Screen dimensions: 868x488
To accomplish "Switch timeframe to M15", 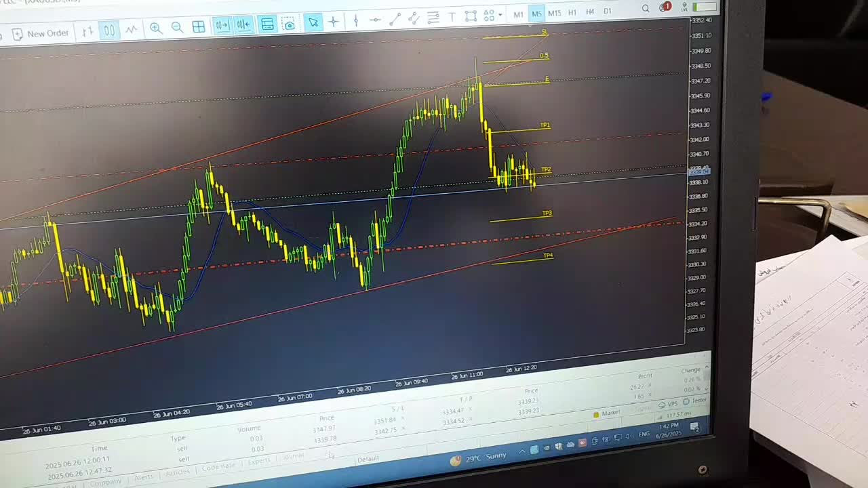I will click(x=554, y=13).
